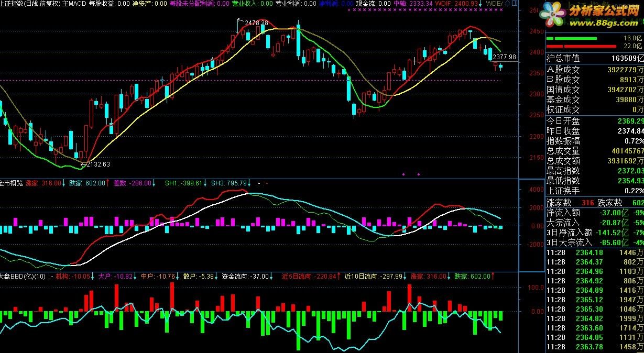Select the 净资产: 0.00 header value
The height and width of the screenshot is (353, 644).
[x=149, y=4]
